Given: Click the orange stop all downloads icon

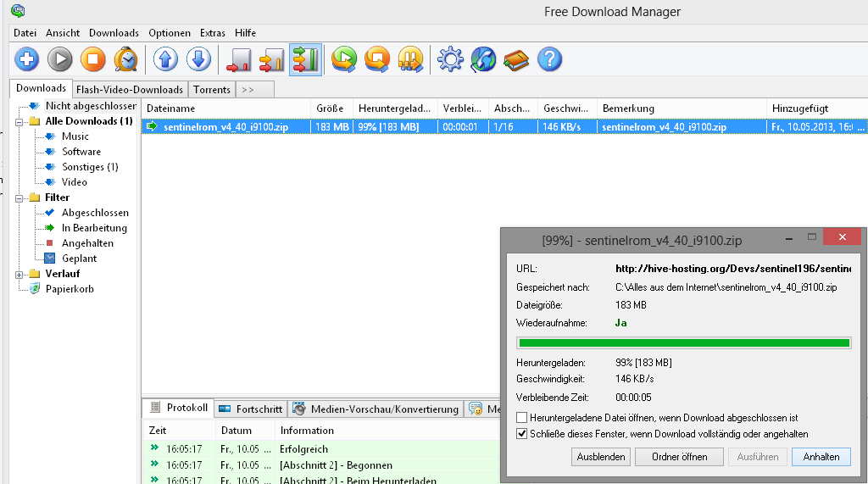Looking at the screenshot, I should (x=377, y=59).
